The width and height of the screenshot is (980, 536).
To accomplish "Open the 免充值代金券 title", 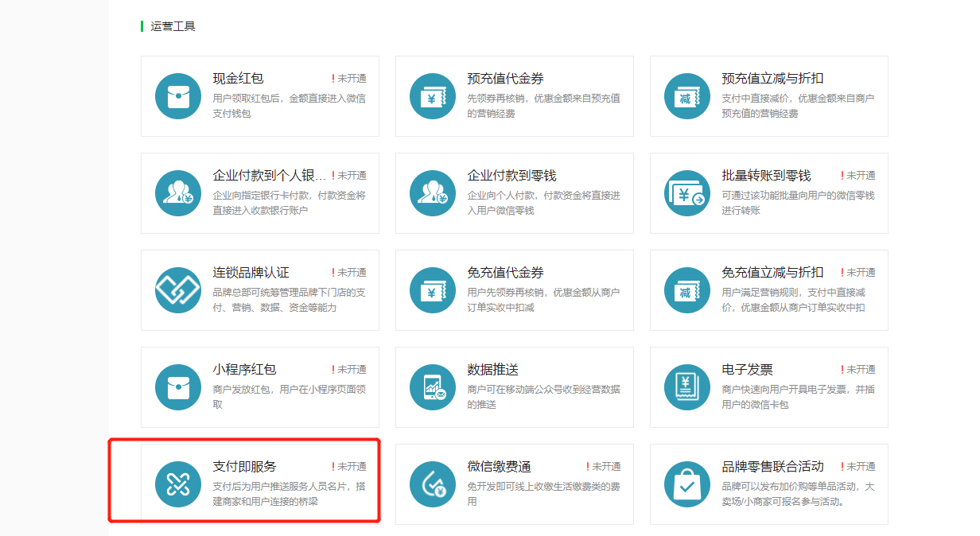I will (506, 273).
